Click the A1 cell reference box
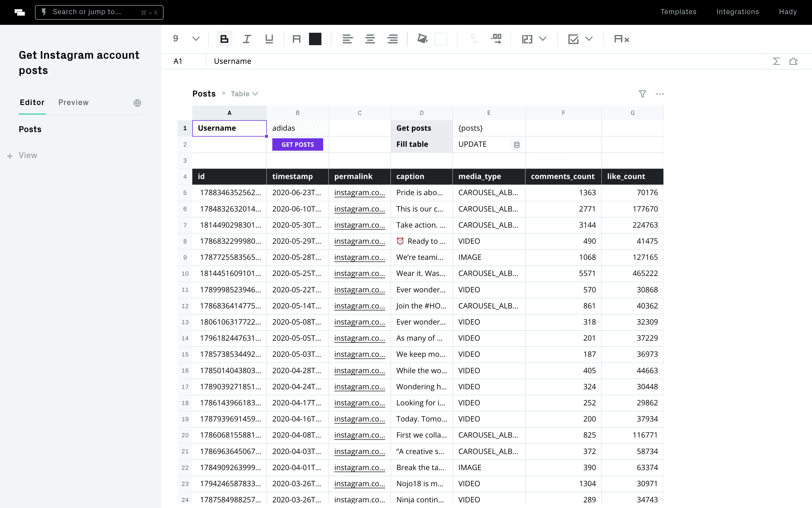Image resolution: width=812 pixels, height=508 pixels. pyautogui.click(x=183, y=61)
